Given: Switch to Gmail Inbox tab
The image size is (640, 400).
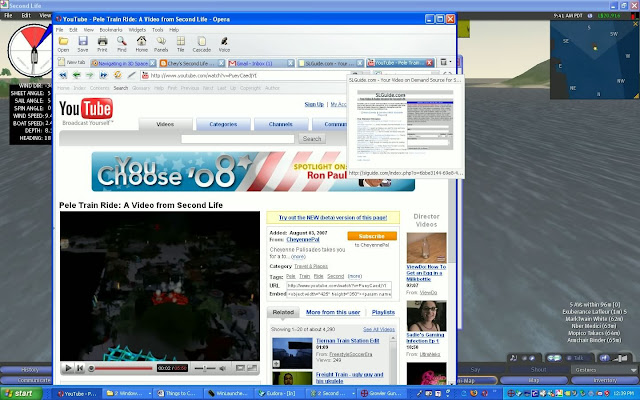Looking at the screenshot, I should tap(261, 63).
